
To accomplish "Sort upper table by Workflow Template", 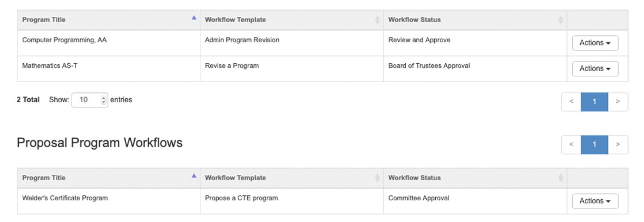I will coord(377,20).
